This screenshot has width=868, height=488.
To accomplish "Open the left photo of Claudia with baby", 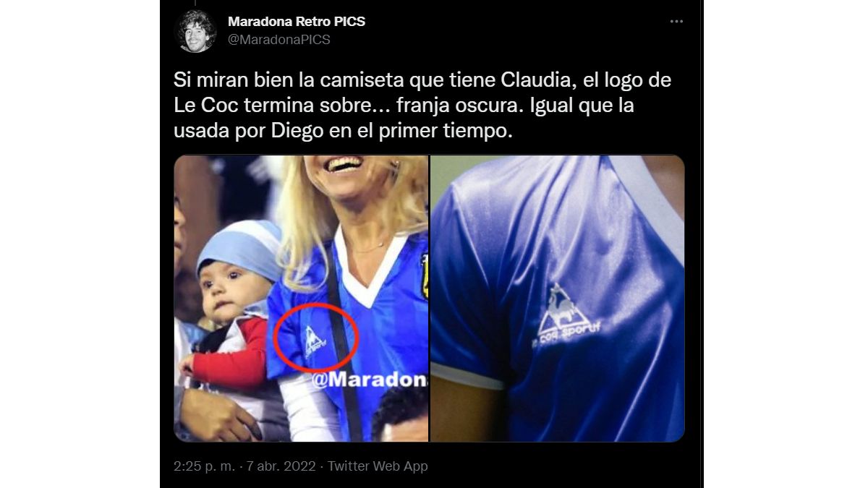I will (302, 299).
